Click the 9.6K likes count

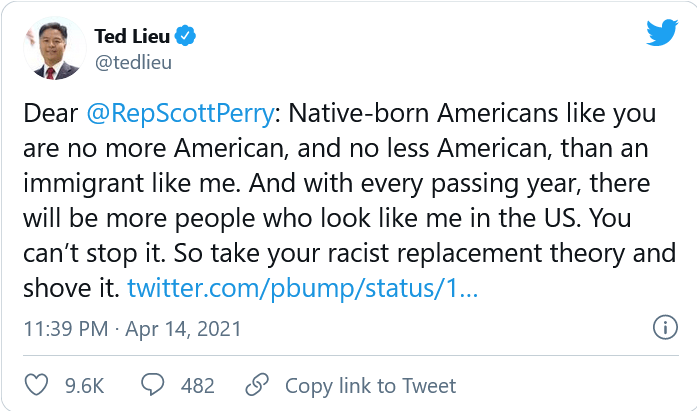pyautogui.click(x=84, y=385)
